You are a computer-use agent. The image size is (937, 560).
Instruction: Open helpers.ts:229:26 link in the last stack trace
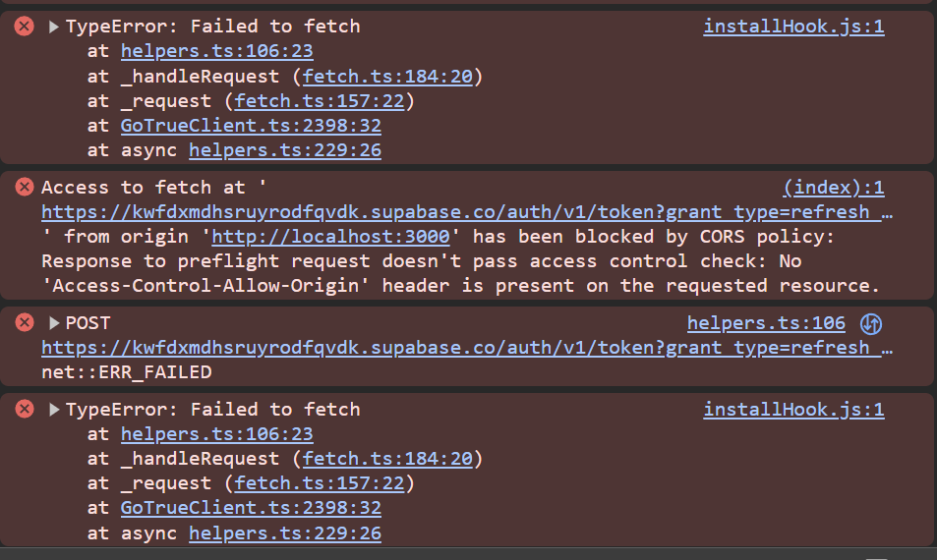[285, 532]
